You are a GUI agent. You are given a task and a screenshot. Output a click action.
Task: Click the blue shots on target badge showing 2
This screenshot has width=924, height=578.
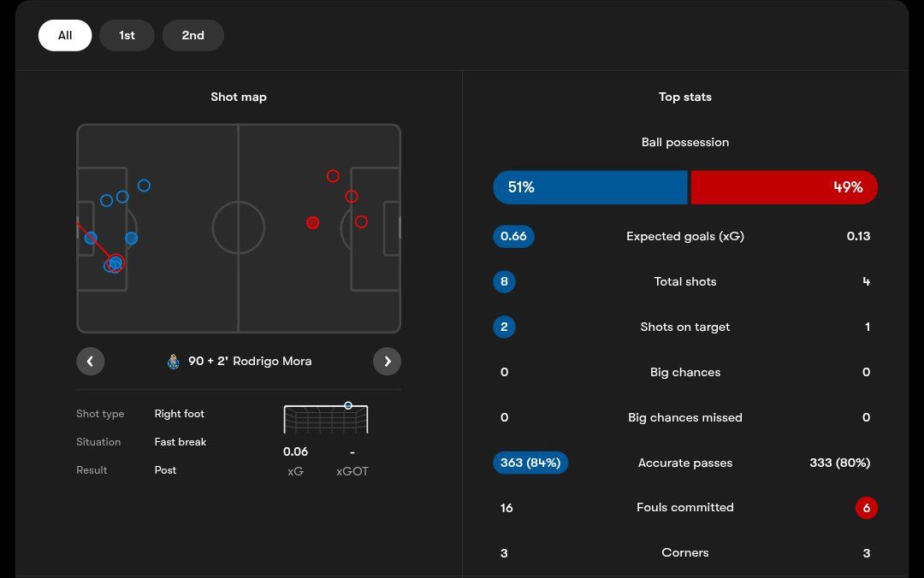tap(504, 327)
